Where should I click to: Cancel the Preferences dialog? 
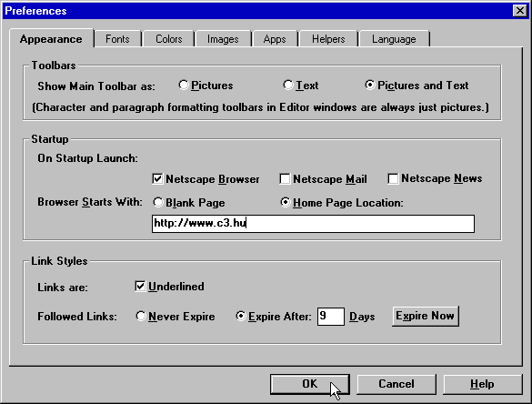pos(396,384)
